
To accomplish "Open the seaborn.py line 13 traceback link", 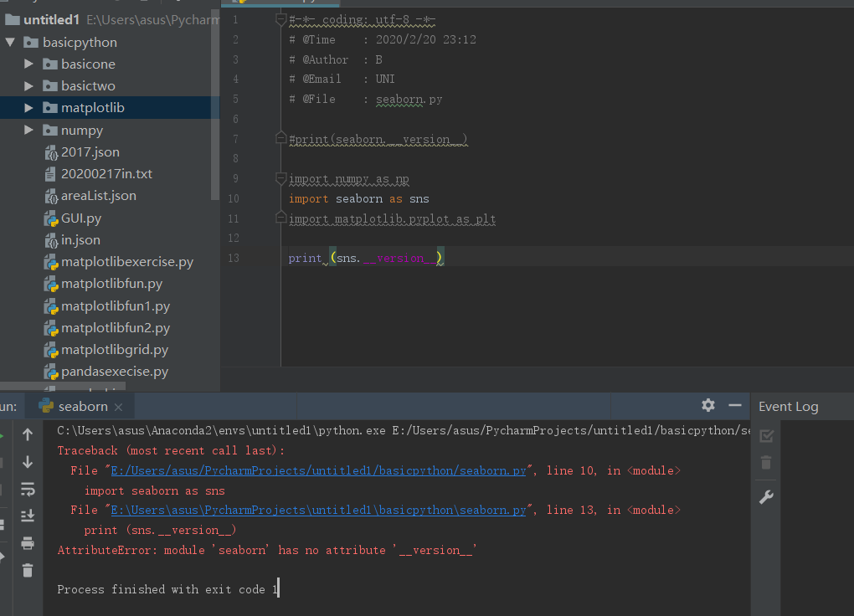I will (319, 511).
